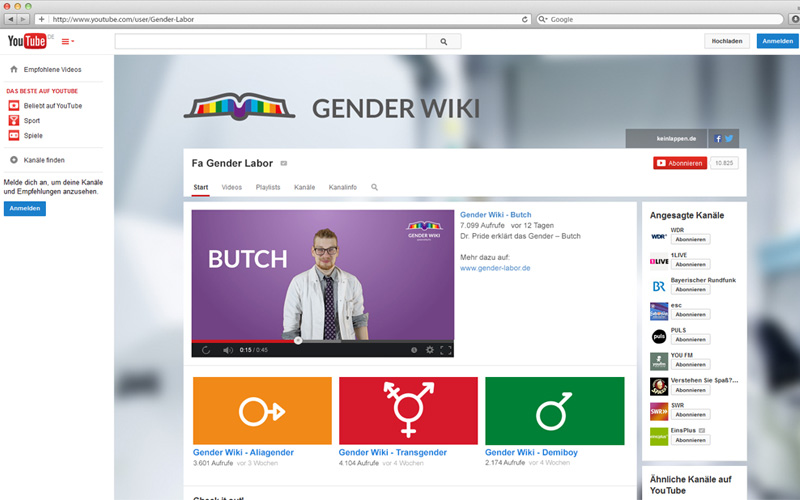Click the esc channel logo
Viewport: 800px width, 500px height.
659,311
